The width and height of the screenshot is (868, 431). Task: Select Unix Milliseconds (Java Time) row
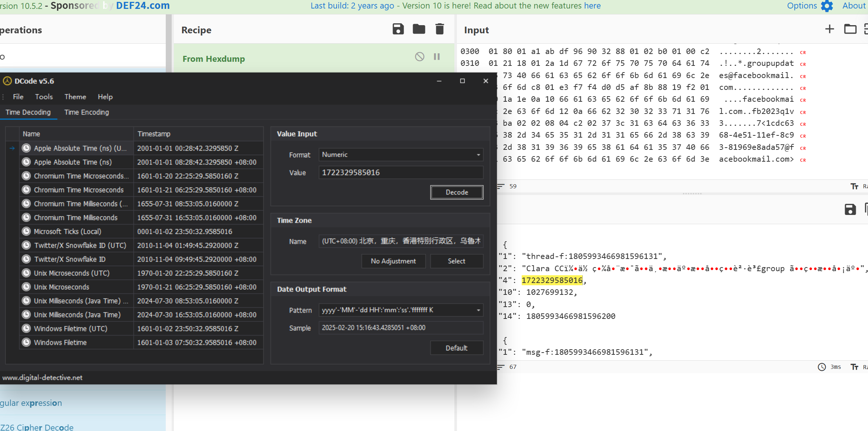point(77,315)
